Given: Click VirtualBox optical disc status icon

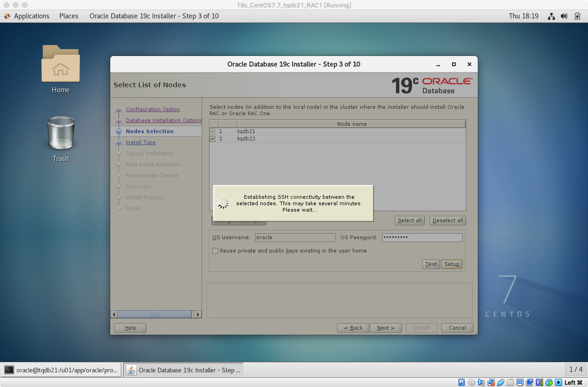Looking at the screenshot, I should tap(471, 382).
